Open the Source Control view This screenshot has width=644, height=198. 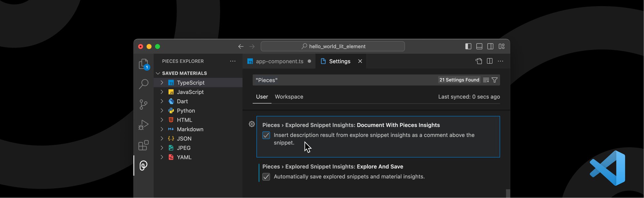pos(144,104)
